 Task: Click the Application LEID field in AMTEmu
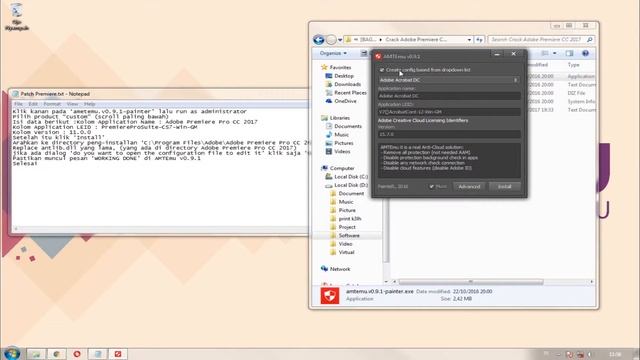pyautogui.click(x=449, y=112)
